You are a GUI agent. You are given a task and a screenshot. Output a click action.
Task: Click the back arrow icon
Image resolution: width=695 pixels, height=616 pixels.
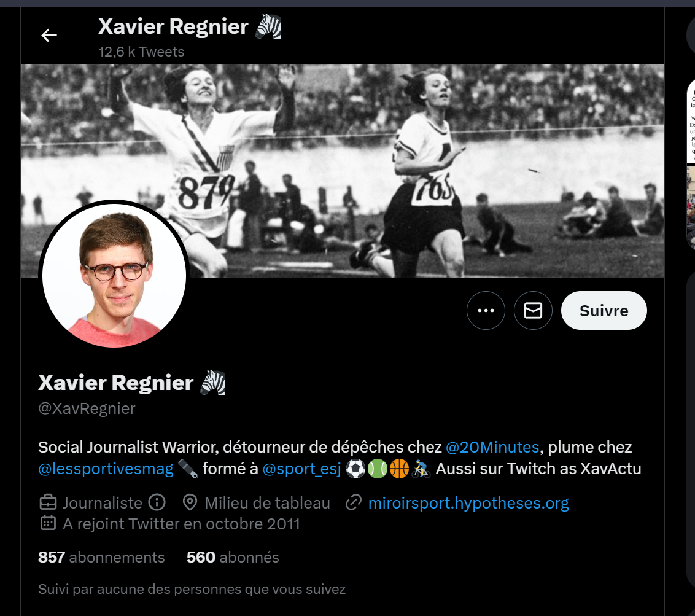click(x=49, y=35)
